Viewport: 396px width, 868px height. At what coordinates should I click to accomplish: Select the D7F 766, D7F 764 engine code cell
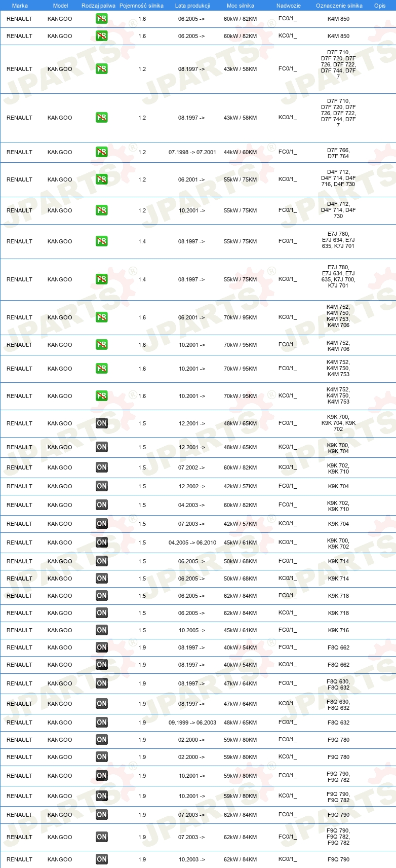pyautogui.click(x=338, y=153)
